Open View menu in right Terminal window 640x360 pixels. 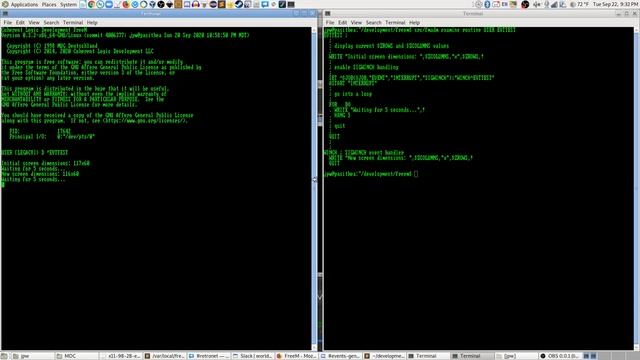(356, 22)
